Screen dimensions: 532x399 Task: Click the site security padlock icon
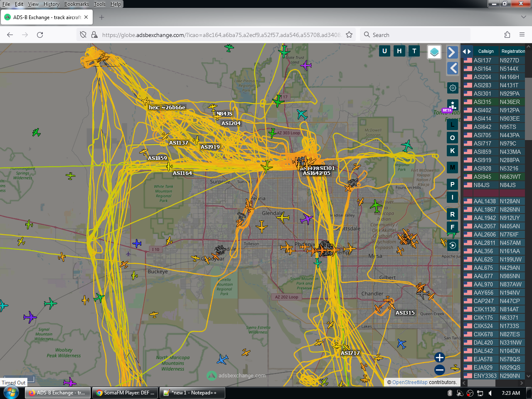(94, 35)
